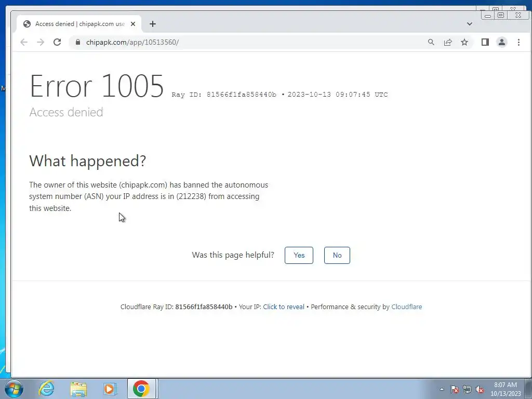Select the Access denied chipapk.com tab
Screen dimensions: 532x399
tap(79, 24)
